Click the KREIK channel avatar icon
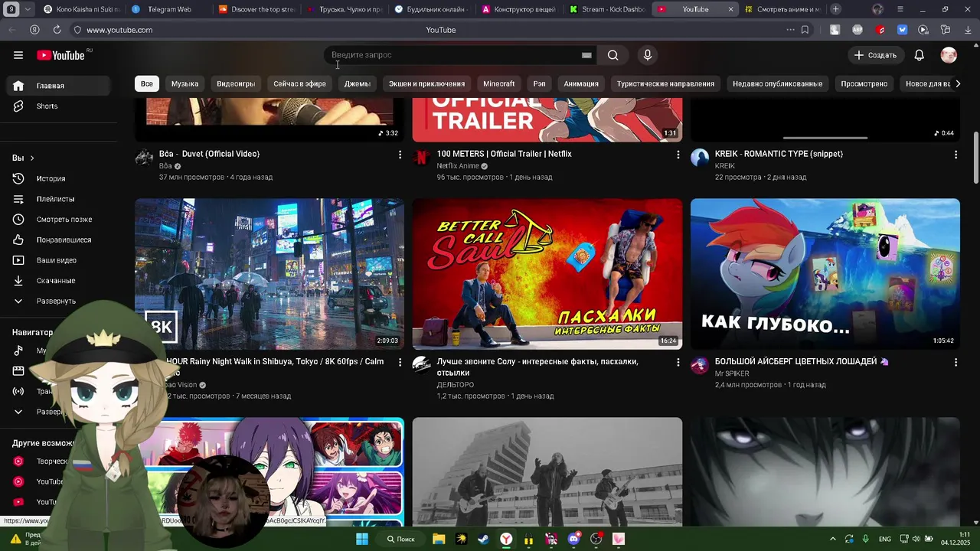The height and width of the screenshot is (551, 980). pos(700,158)
